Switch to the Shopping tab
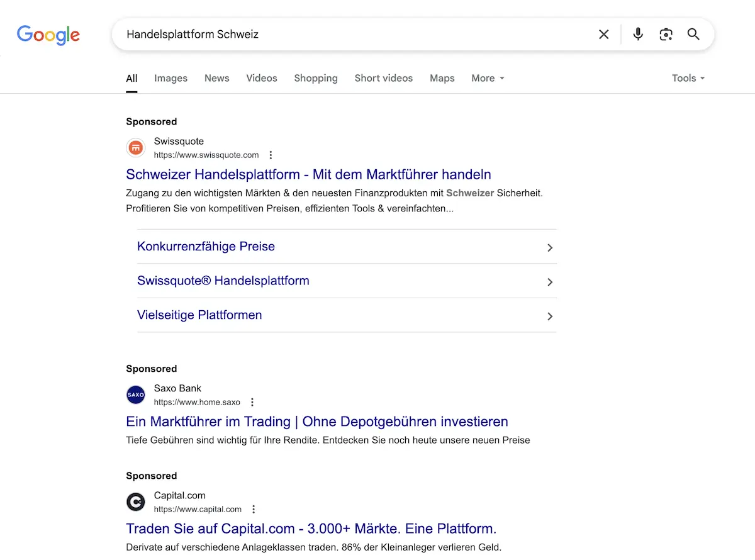Viewport: 755px width, 560px height. [x=316, y=78]
